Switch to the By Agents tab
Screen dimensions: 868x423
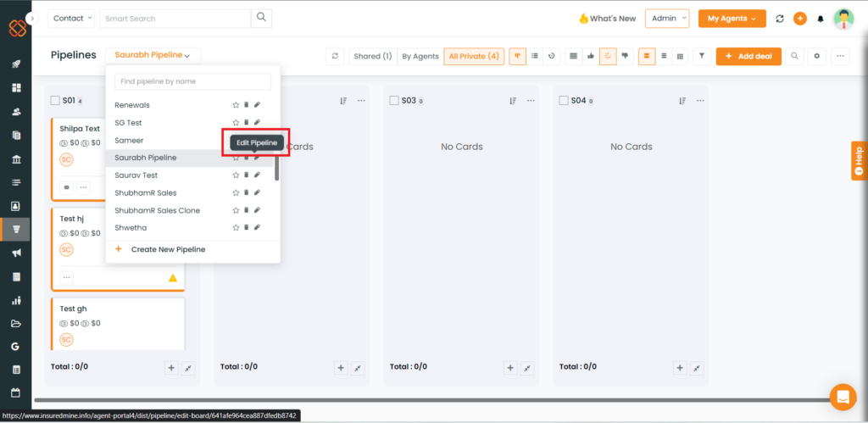click(x=420, y=56)
